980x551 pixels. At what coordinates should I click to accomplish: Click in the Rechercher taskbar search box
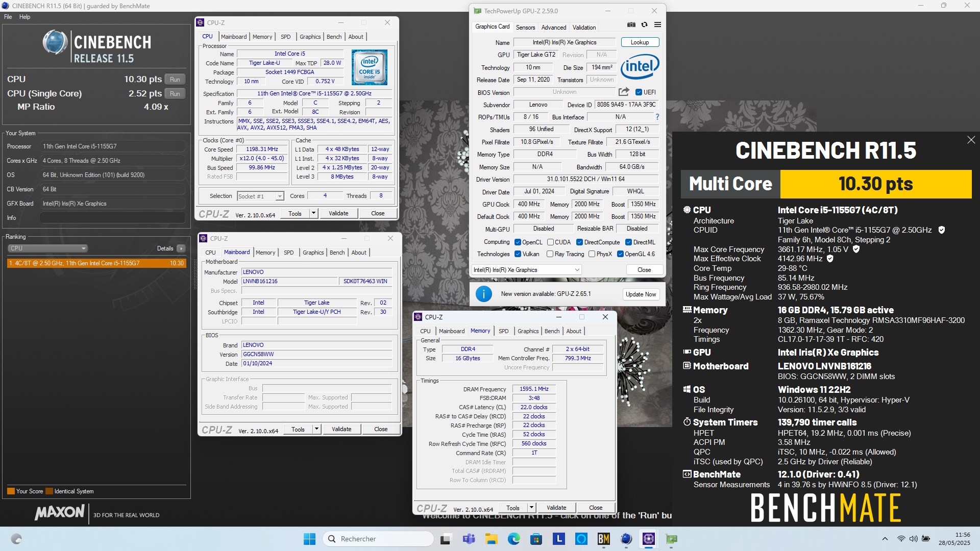378,539
